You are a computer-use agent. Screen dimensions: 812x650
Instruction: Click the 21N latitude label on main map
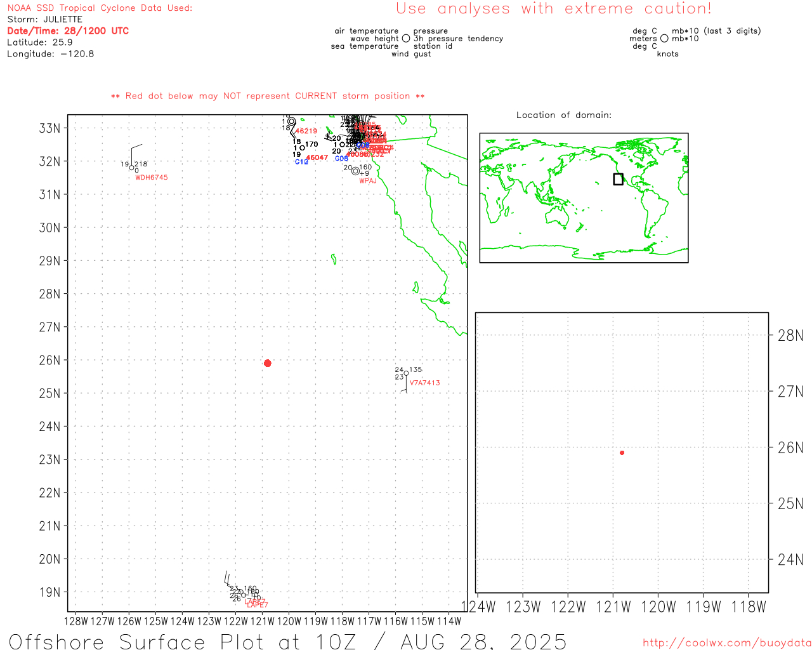(50, 526)
